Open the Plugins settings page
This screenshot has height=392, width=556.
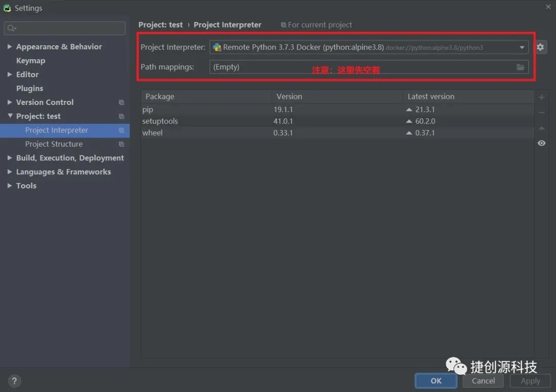29,88
